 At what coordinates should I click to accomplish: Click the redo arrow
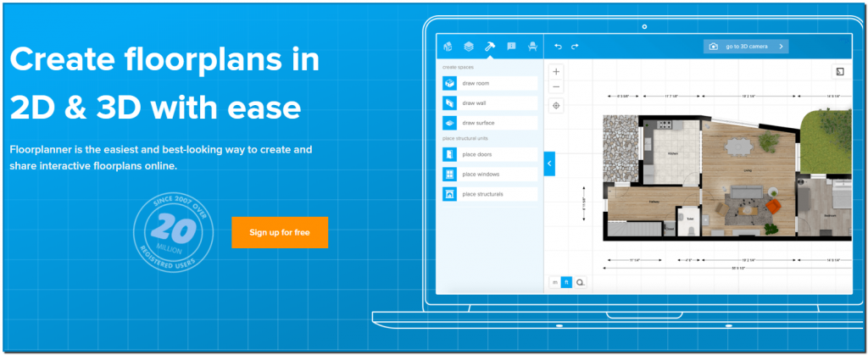pyautogui.click(x=575, y=46)
